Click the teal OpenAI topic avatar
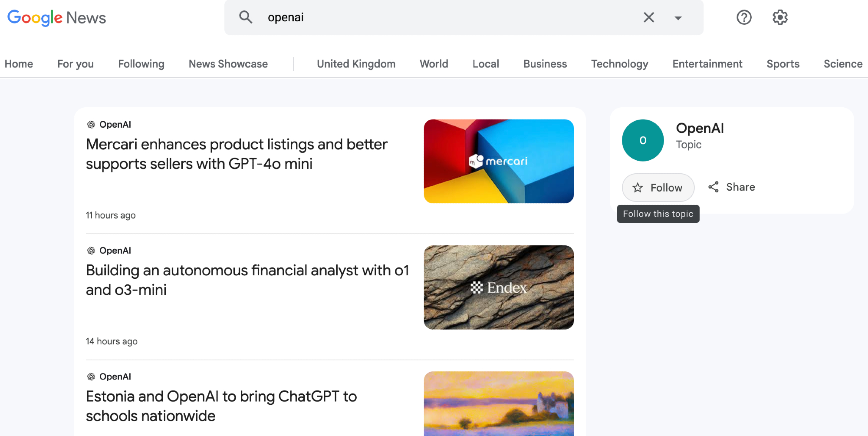868x436 pixels. [x=643, y=140]
